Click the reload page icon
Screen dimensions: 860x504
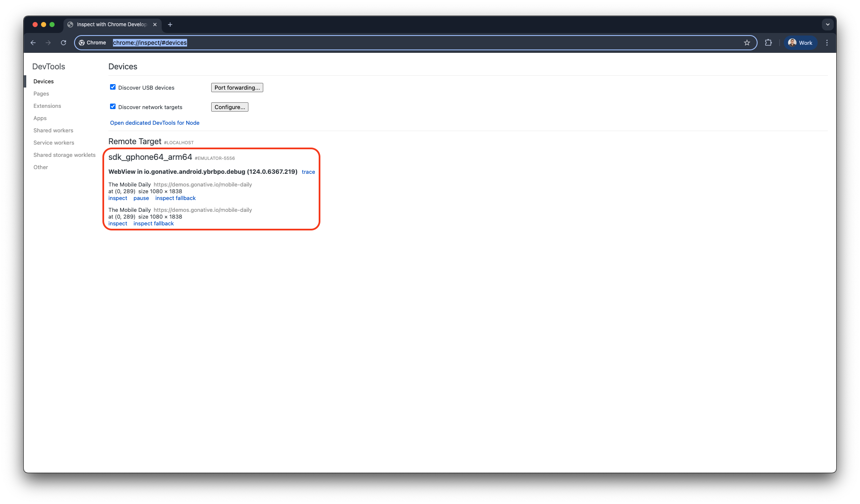(x=63, y=43)
